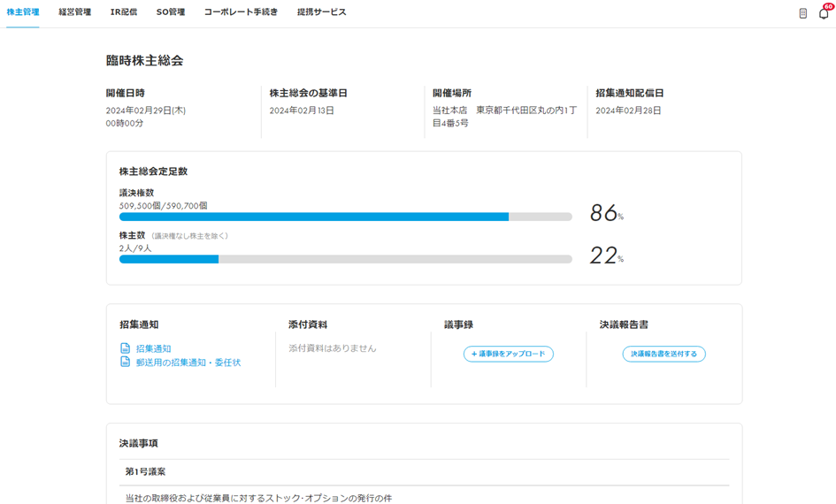836x504 pixels.
Task: Click the 株主総会の基準日 label
Action: pyautogui.click(x=308, y=93)
